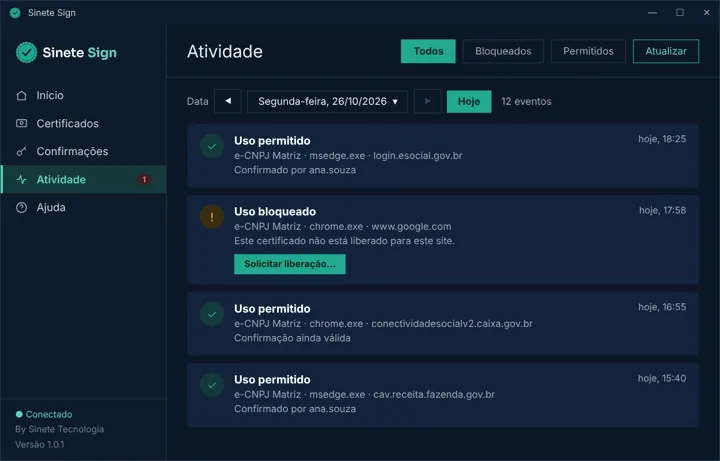Screen dimensions: 720x461
Task: Click 'Confirmação ainda válida' text
Action: tap(292, 338)
